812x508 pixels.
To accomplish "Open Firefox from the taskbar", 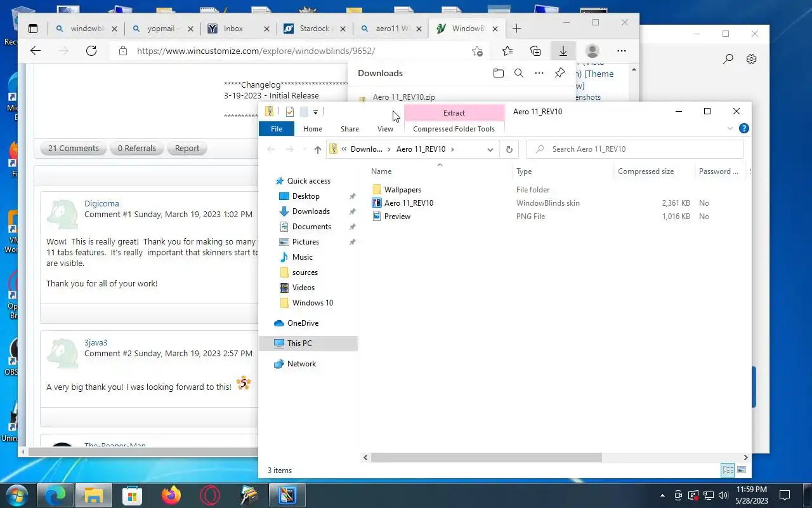I will [x=171, y=495].
